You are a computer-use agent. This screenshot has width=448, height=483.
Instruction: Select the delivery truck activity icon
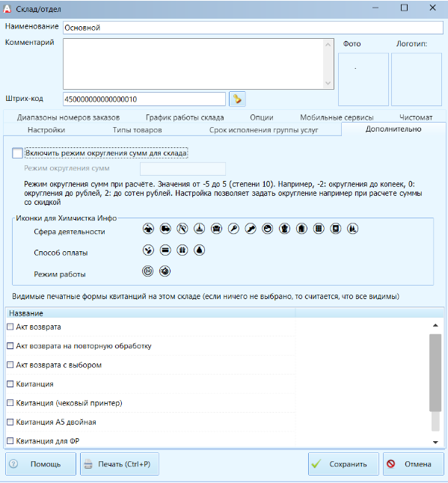click(165, 229)
